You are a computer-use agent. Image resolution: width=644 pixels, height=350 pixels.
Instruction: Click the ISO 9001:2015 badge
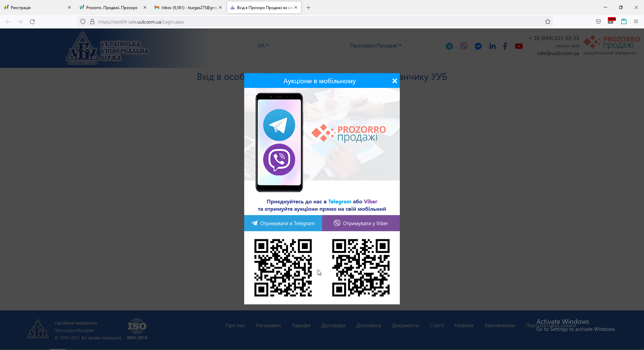click(137, 329)
